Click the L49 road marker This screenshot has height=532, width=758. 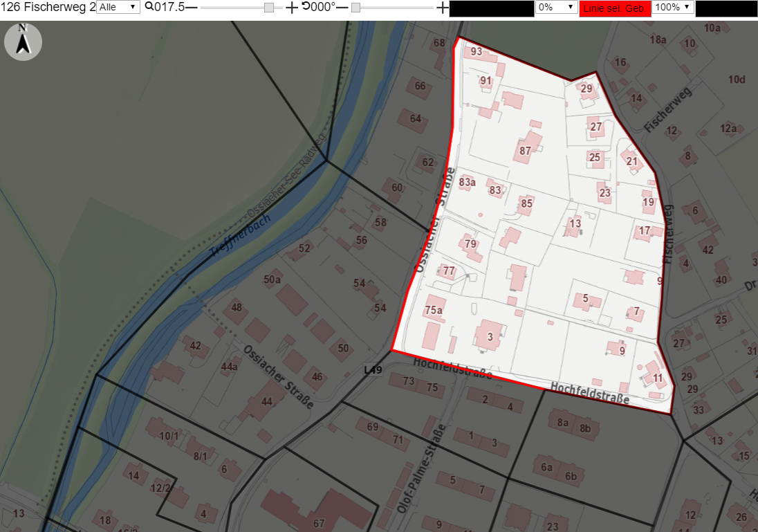point(373,369)
